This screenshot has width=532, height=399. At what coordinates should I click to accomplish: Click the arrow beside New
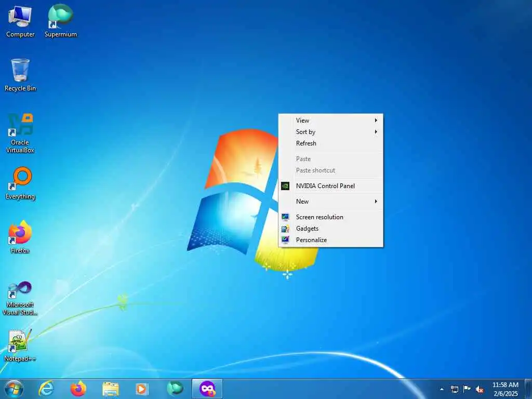point(376,202)
